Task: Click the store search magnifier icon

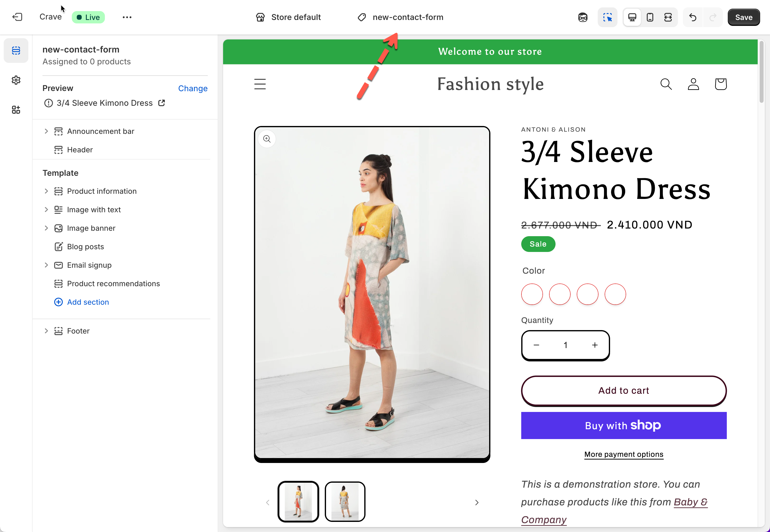Action: tap(666, 84)
